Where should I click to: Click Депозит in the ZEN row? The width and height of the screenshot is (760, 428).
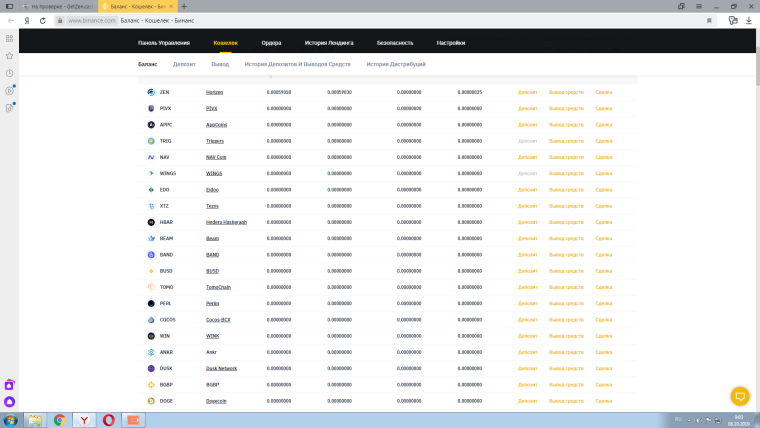coord(527,92)
